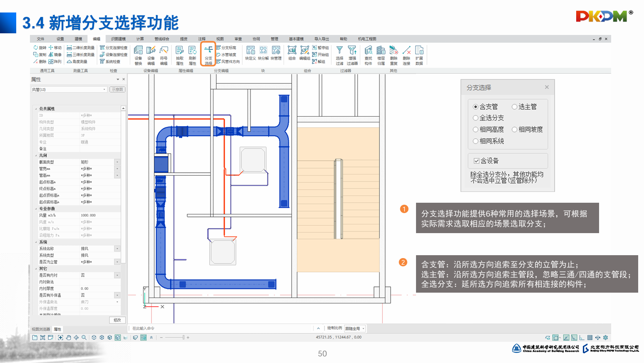Open the 是否有外保温 dropdown arrow
This screenshot has height=363, width=644.
117,295
